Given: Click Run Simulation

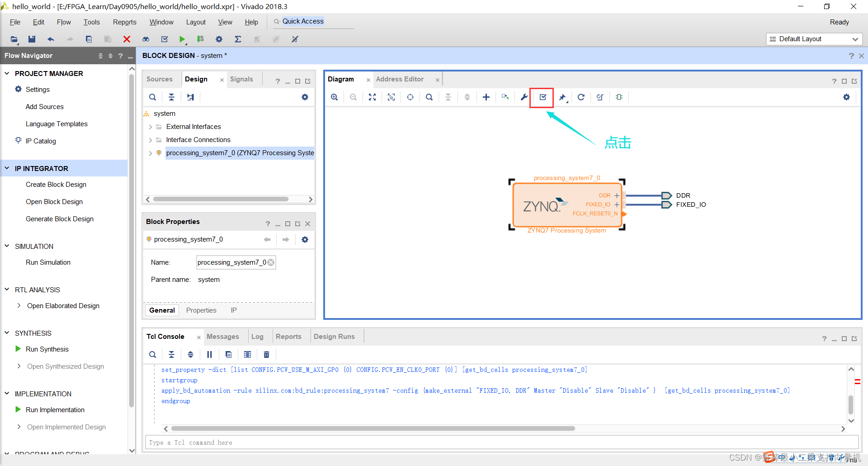Looking at the screenshot, I should (48, 262).
